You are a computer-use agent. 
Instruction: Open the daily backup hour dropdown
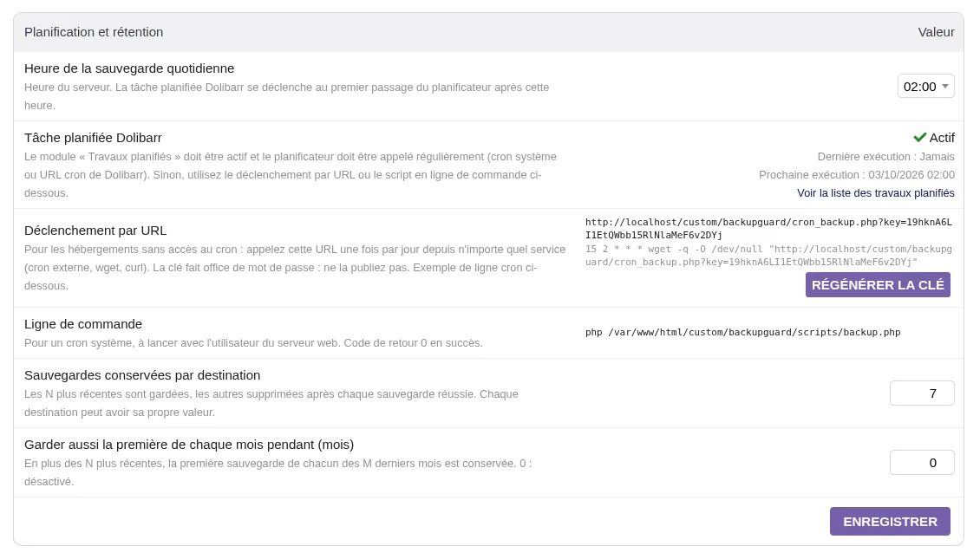(x=925, y=86)
